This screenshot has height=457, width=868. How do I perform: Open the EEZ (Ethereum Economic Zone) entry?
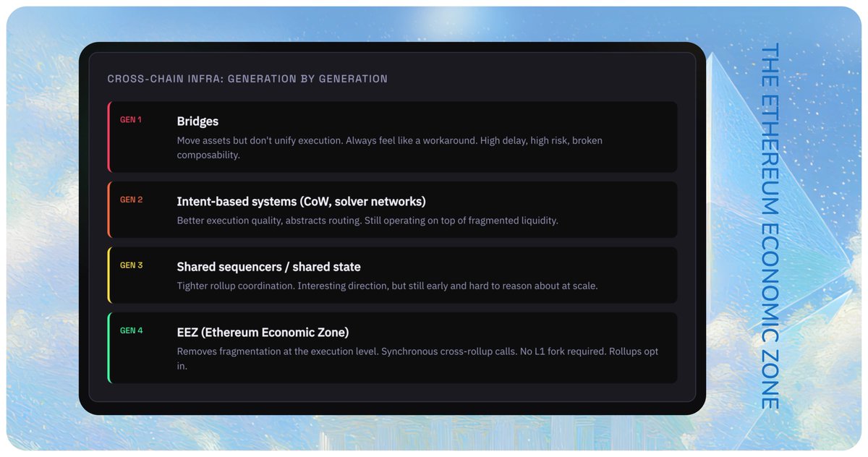[262, 332]
